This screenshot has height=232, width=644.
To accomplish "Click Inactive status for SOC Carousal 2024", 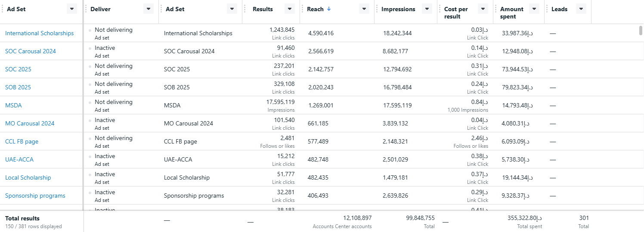I will 105,48.
